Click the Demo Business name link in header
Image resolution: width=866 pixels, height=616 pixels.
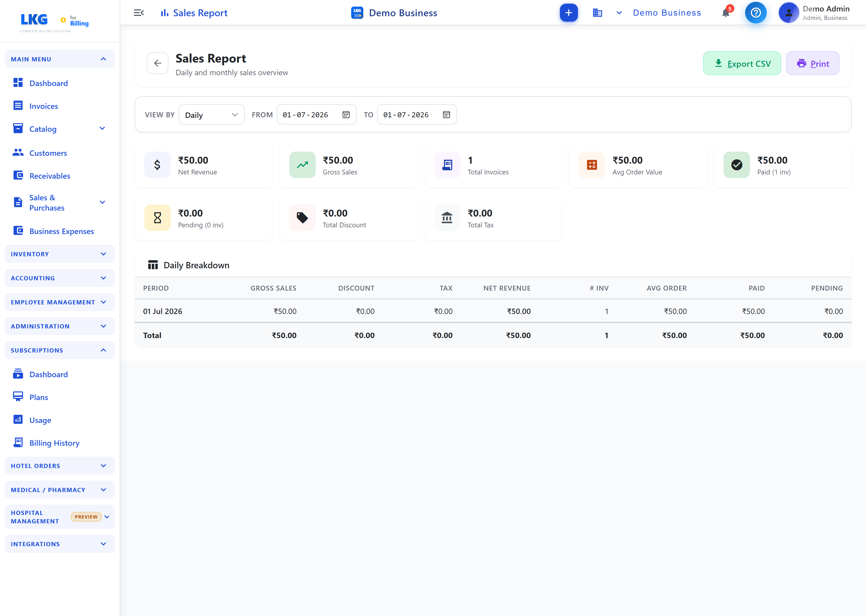667,13
